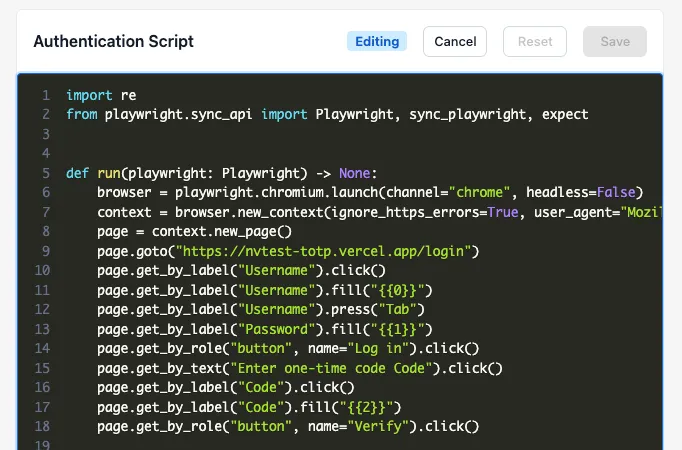Click the 'Verify' button role line

tap(288, 426)
